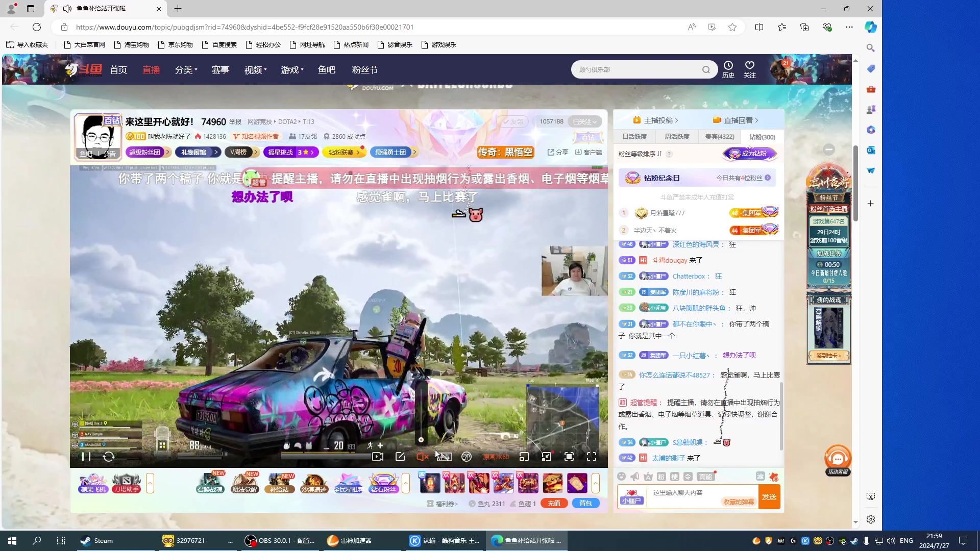Click the chat panel scrollbar

tap(781, 416)
